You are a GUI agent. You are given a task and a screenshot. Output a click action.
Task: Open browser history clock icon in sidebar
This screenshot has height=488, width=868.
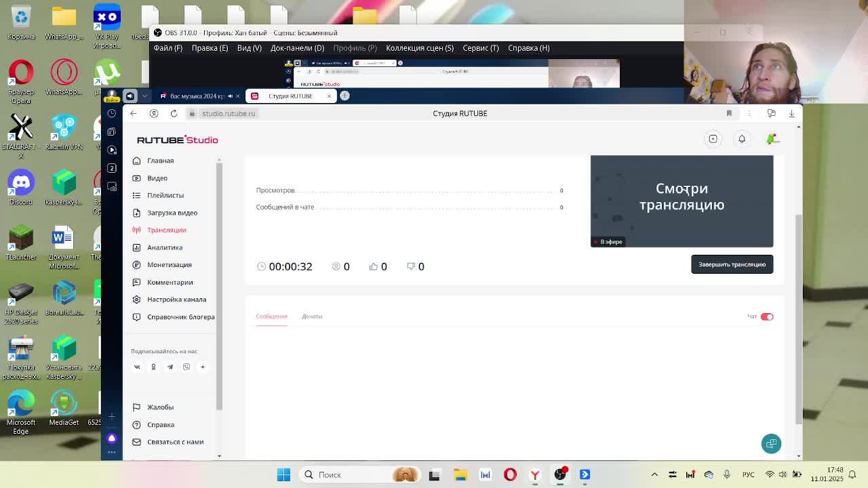point(112,113)
